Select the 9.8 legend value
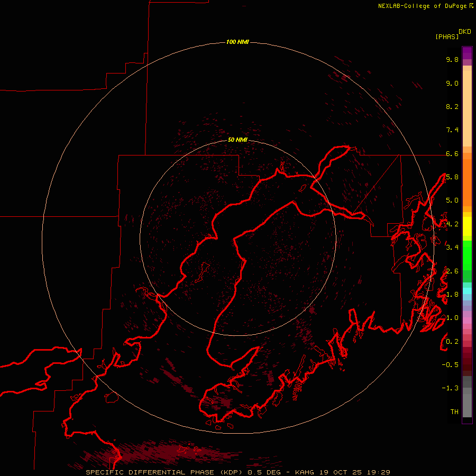The width and height of the screenshot is (476, 476). coord(452,59)
